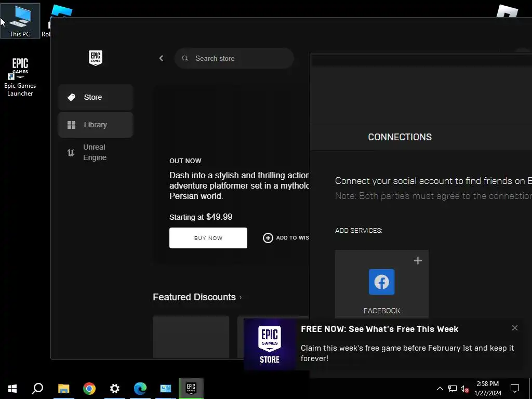Open the first Featured Discounts game card
Viewport: 532px width, 399px height.
click(x=191, y=337)
